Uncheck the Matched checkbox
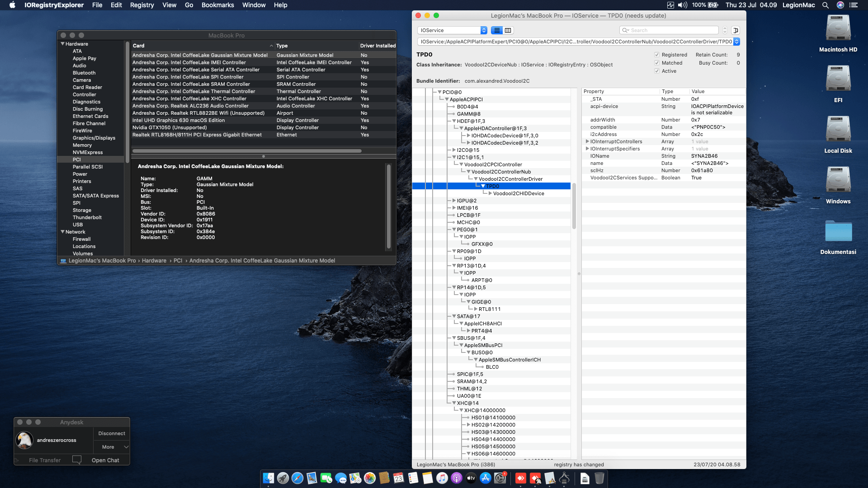 (657, 63)
